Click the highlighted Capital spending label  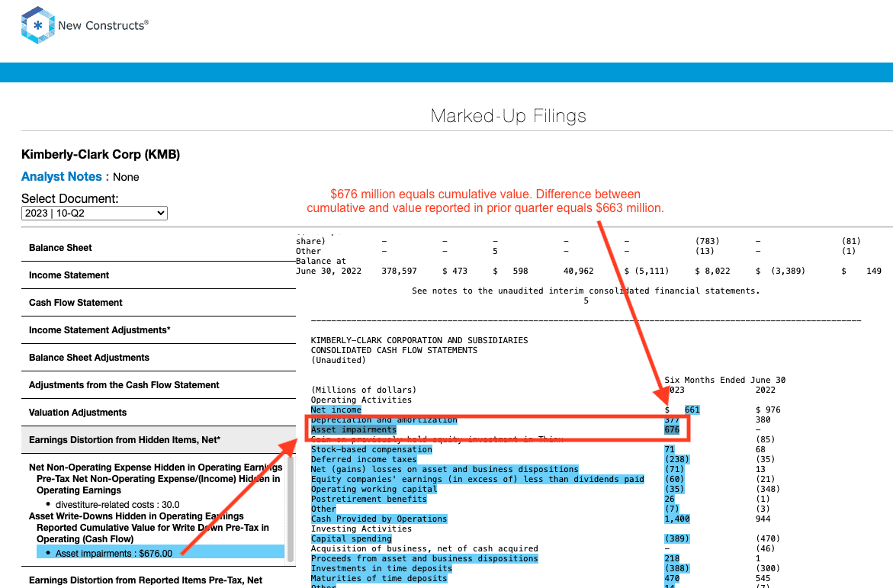(x=352, y=538)
